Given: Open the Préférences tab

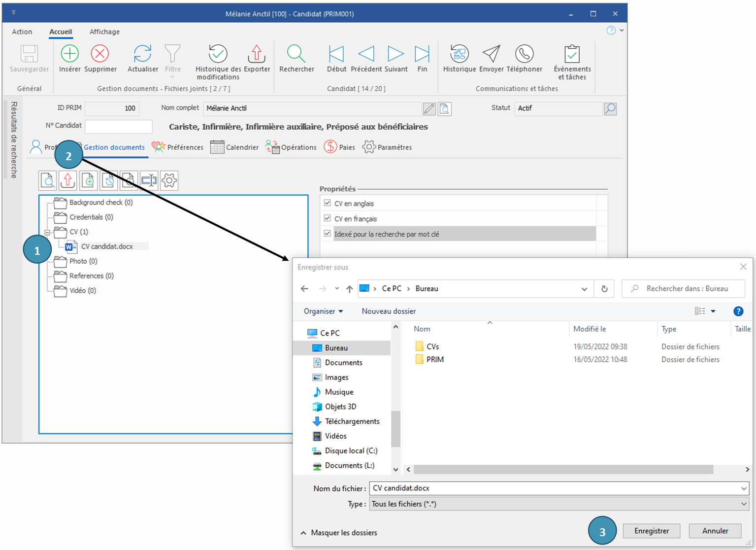Looking at the screenshot, I should pos(178,147).
